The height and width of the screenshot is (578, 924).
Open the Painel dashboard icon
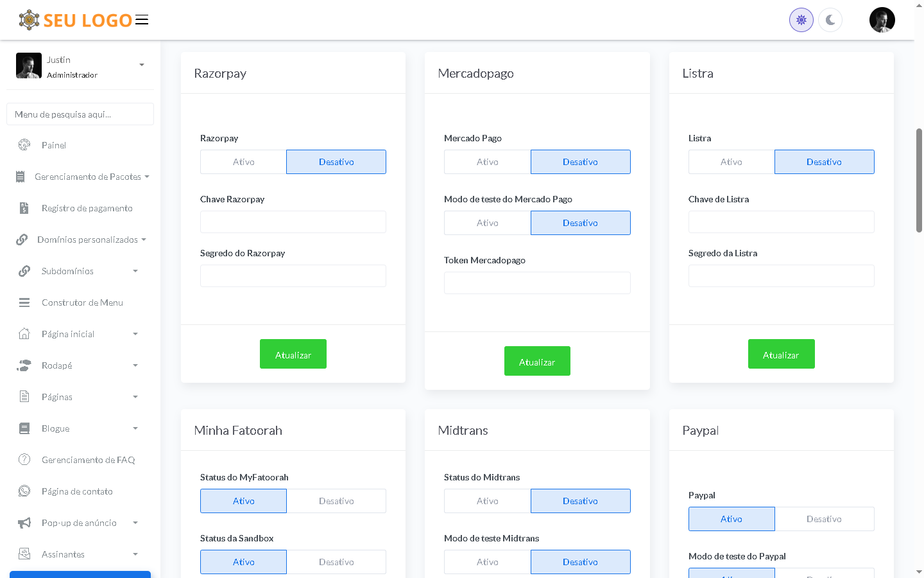tap(24, 145)
